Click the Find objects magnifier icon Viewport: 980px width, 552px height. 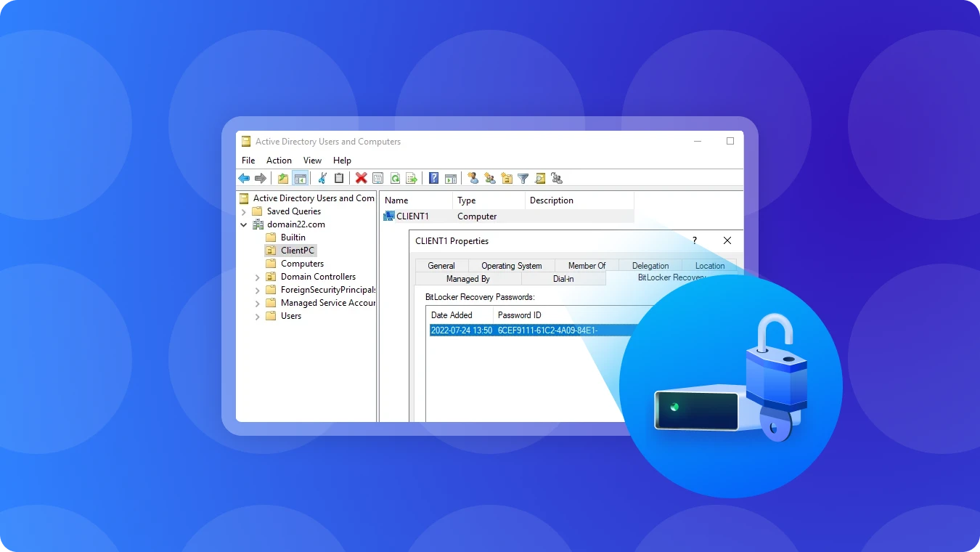[540, 178]
